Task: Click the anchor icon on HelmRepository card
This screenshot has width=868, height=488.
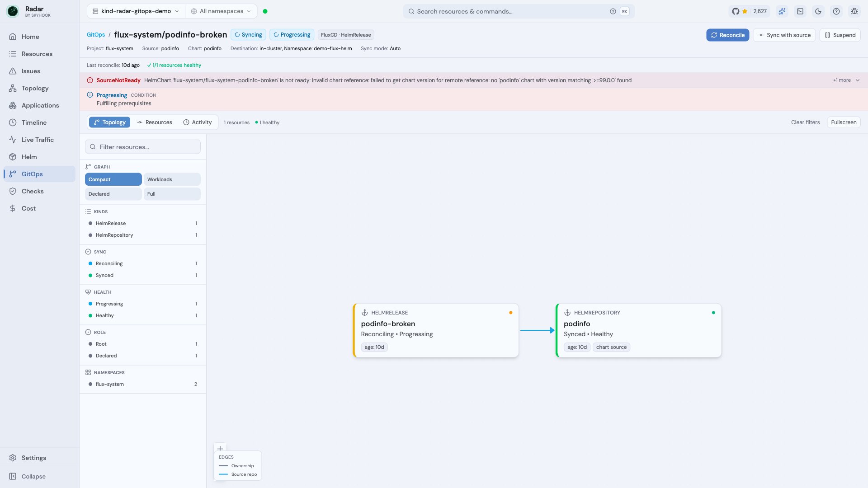Action: pos(567,313)
